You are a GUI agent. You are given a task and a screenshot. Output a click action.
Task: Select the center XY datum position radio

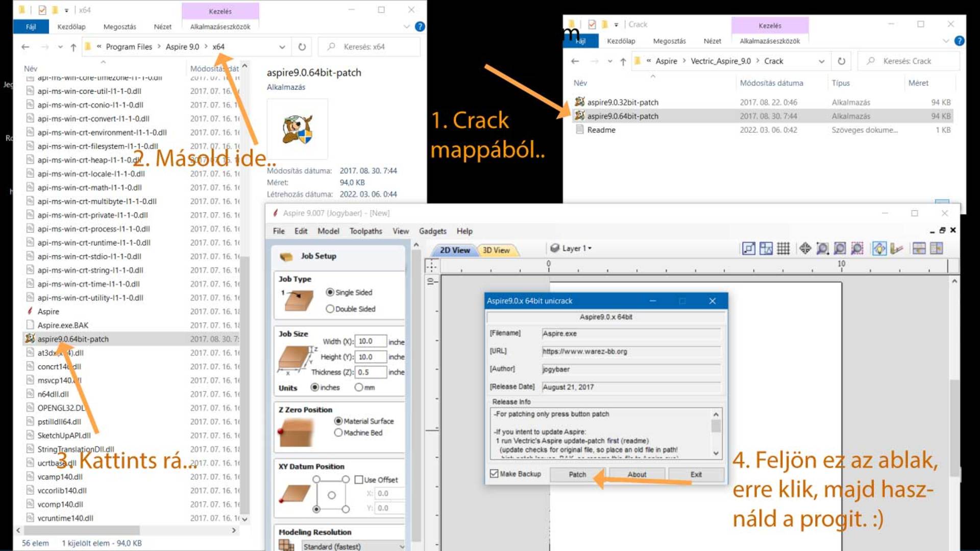tap(332, 495)
